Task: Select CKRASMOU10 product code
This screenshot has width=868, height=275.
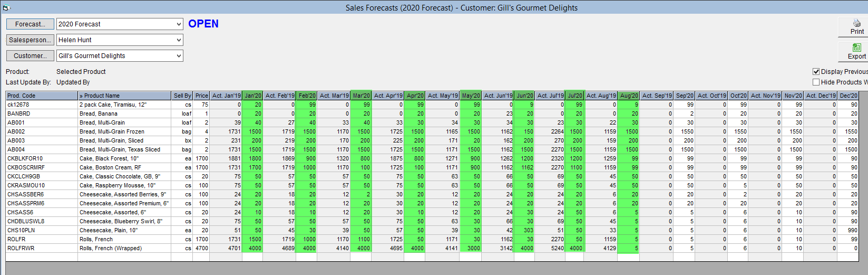Action: point(42,185)
